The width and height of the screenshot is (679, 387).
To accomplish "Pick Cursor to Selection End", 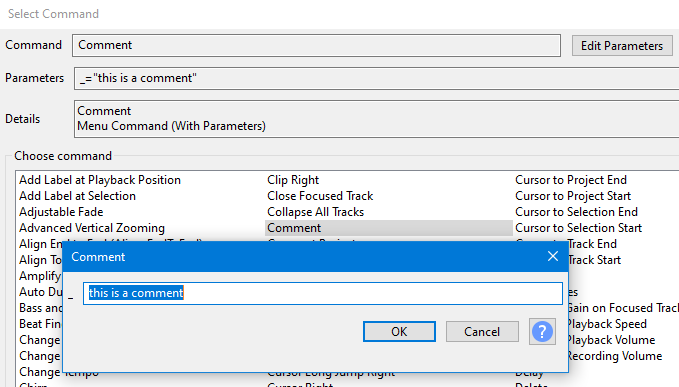I will 576,212.
